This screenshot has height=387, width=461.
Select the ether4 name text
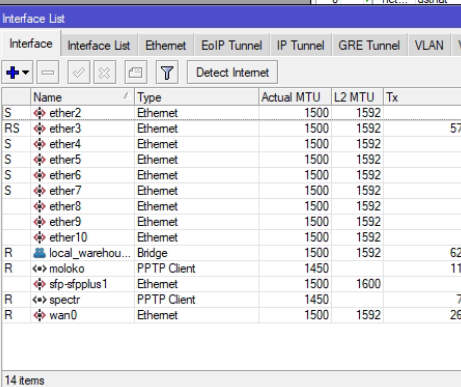[65, 144]
